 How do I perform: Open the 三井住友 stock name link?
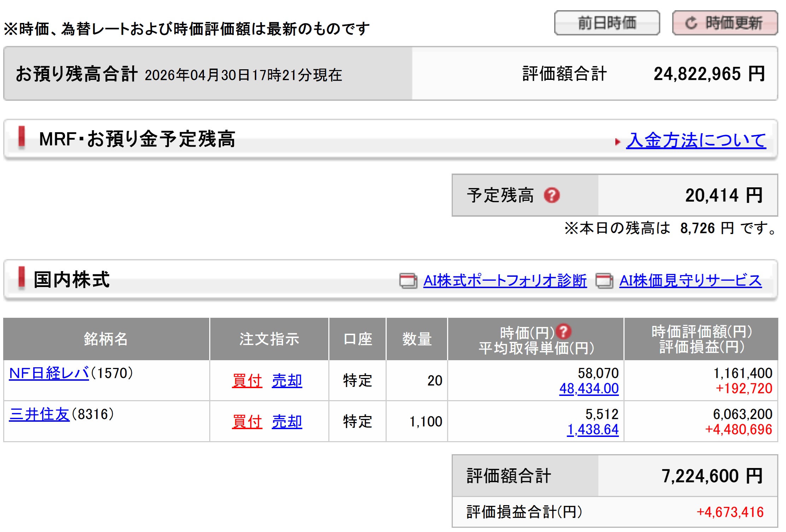(x=39, y=414)
